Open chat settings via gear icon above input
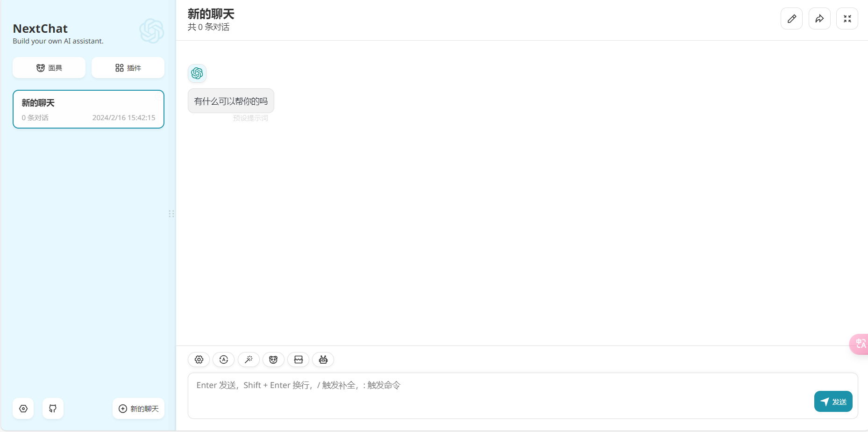Viewport: 868px width, 432px height. (199, 360)
